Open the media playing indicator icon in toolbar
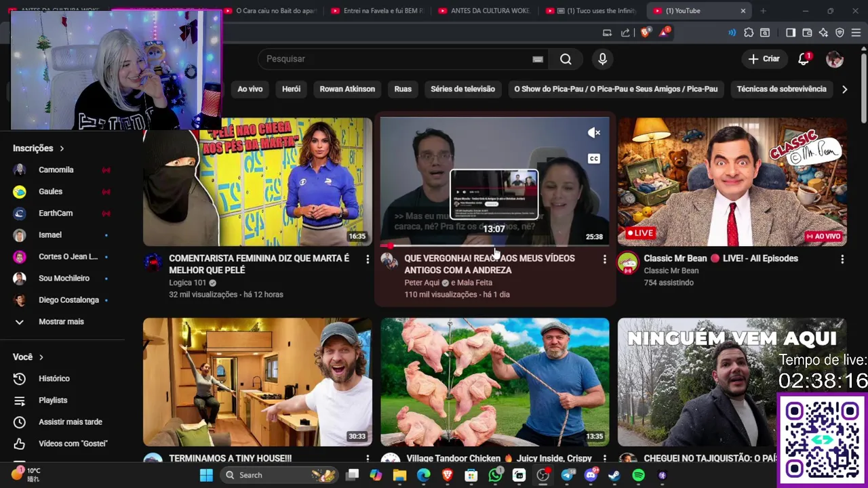Viewport: 868px width, 488px height. [732, 33]
